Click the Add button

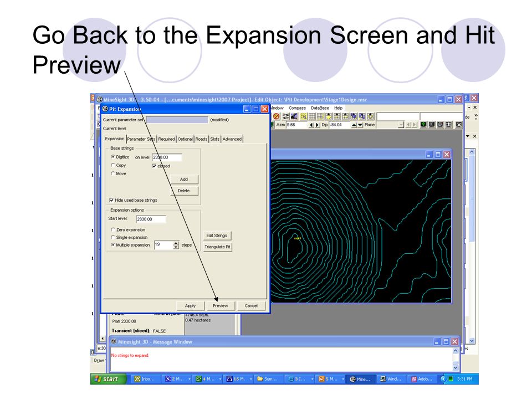pyautogui.click(x=184, y=179)
